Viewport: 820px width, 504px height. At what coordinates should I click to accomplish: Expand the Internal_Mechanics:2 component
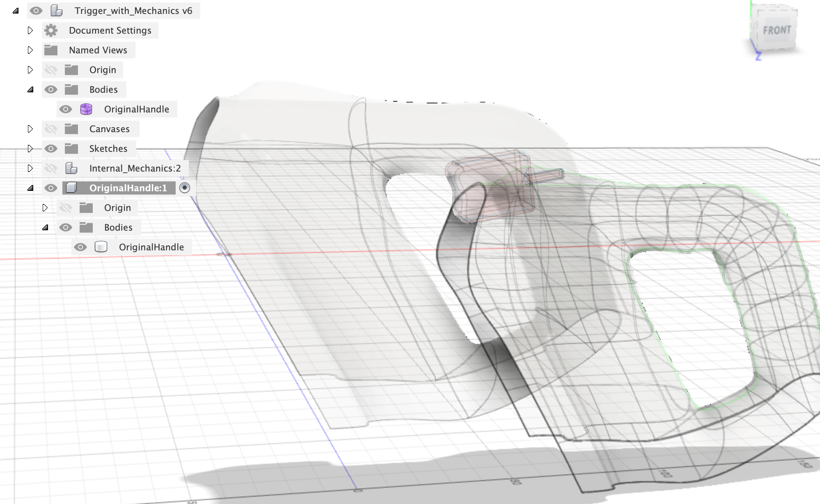tap(30, 168)
